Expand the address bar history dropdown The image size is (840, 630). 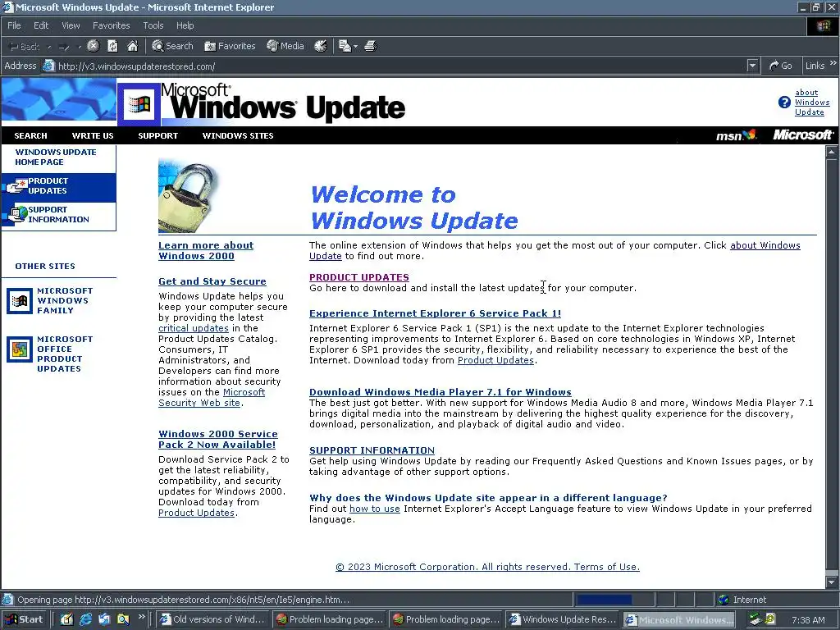752,66
